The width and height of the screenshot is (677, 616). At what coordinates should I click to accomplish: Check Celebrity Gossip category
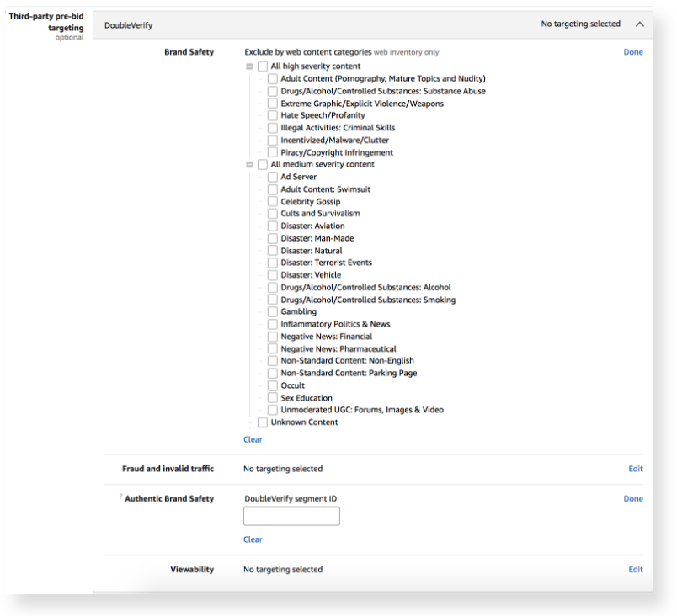273,202
